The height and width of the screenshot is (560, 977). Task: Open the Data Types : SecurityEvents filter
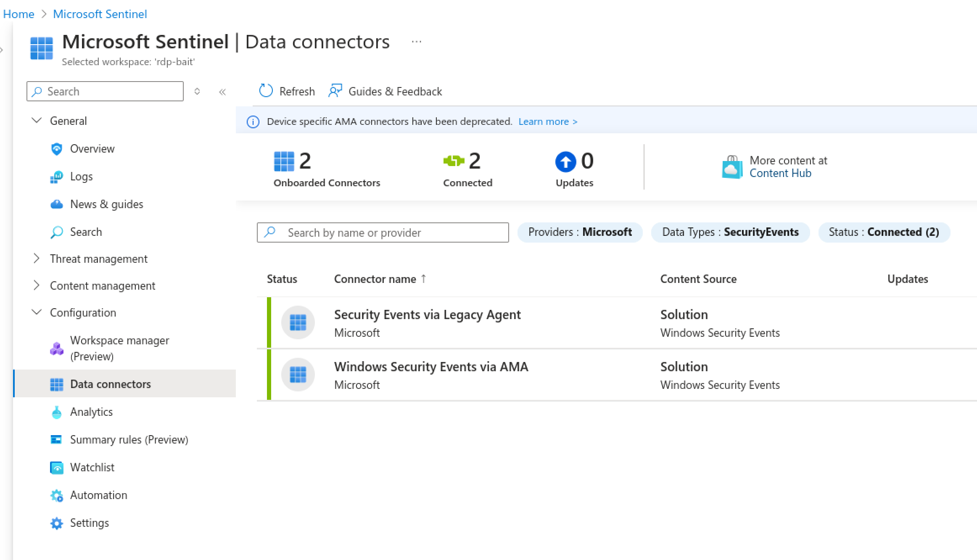731,232
